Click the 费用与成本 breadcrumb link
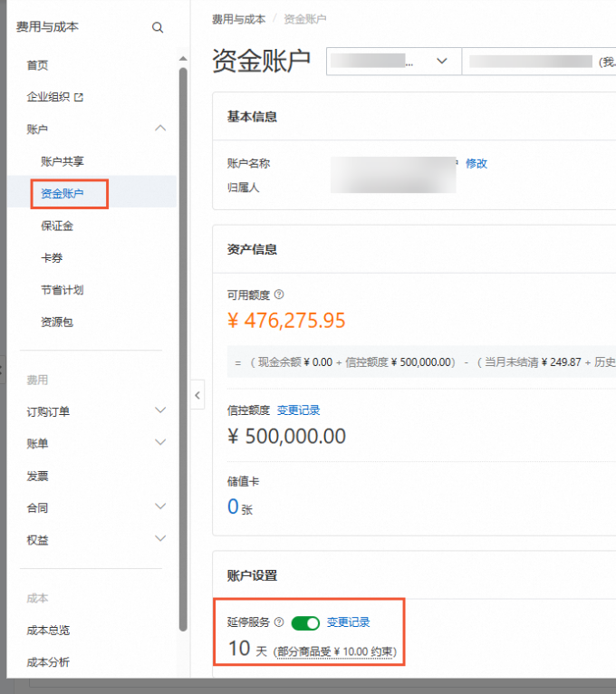The width and height of the screenshot is (616, 694). pos(238,19)
